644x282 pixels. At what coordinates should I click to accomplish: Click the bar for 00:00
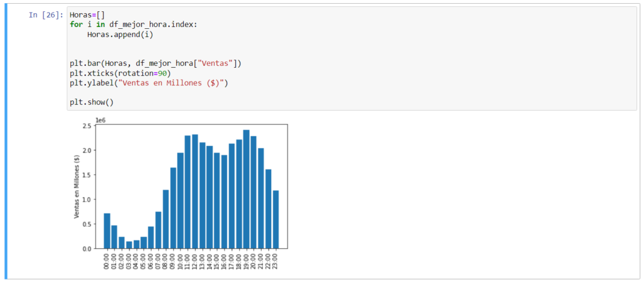pos(107,231)
